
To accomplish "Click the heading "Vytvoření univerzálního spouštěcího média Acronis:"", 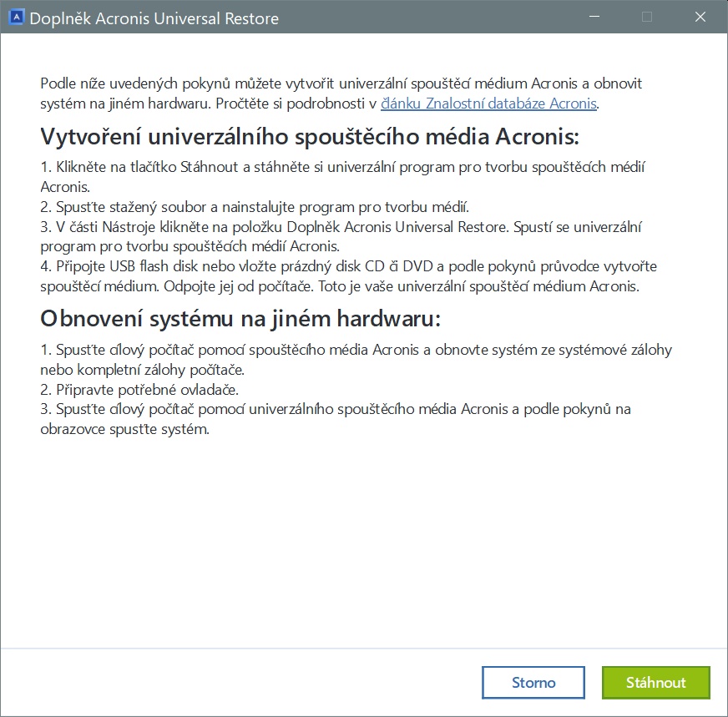I will (x=310, y=137).
